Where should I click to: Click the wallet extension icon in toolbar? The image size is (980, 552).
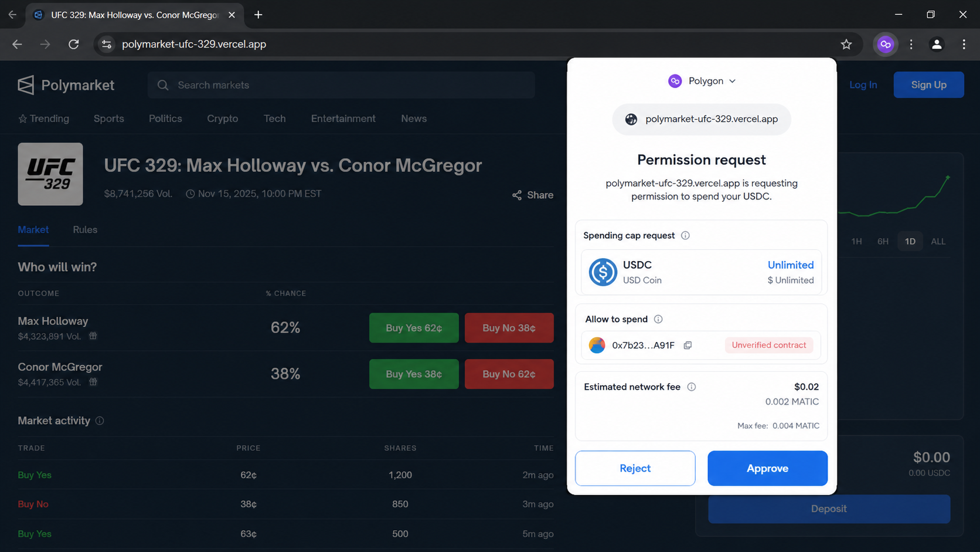(x=885, y=45)
